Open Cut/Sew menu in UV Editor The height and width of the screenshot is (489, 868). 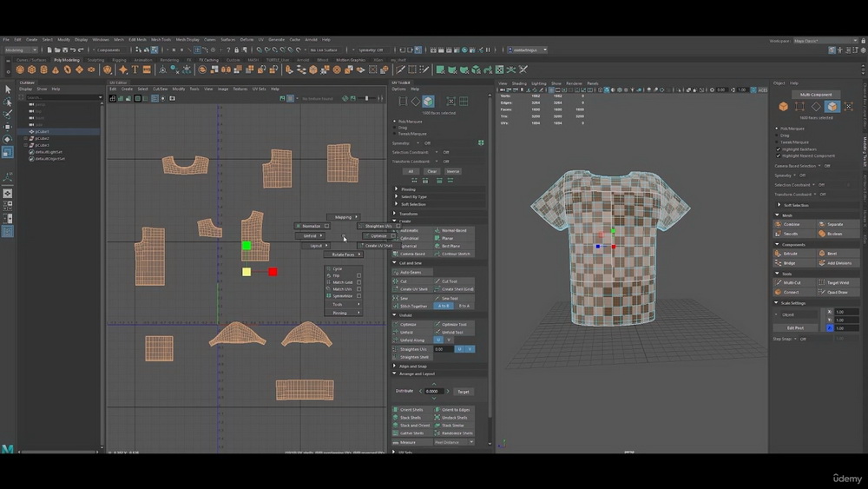pyautogui.click(x=160, y=89)
